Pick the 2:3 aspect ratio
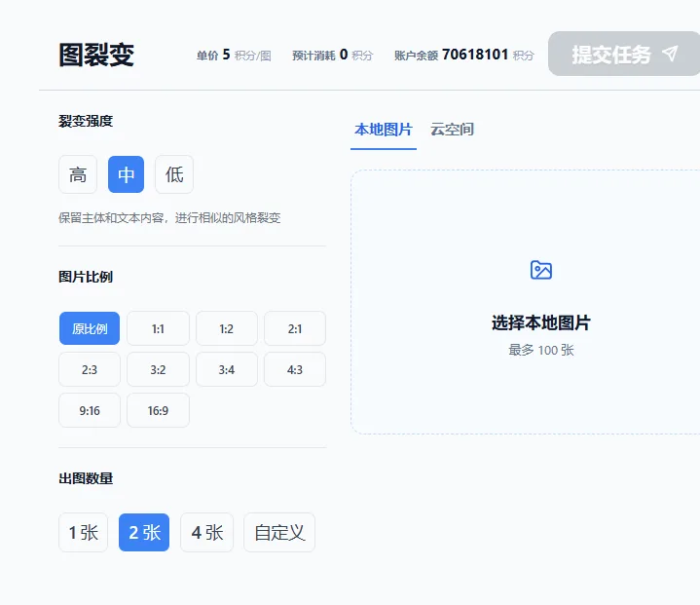The width and height of the screenshot is (700, 605). click(x=90, y=369)
